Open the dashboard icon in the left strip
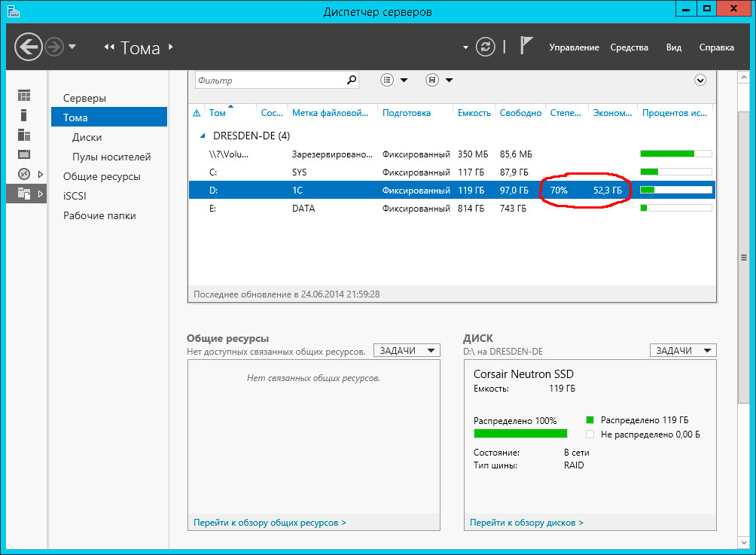 click(x=25, y=96)
